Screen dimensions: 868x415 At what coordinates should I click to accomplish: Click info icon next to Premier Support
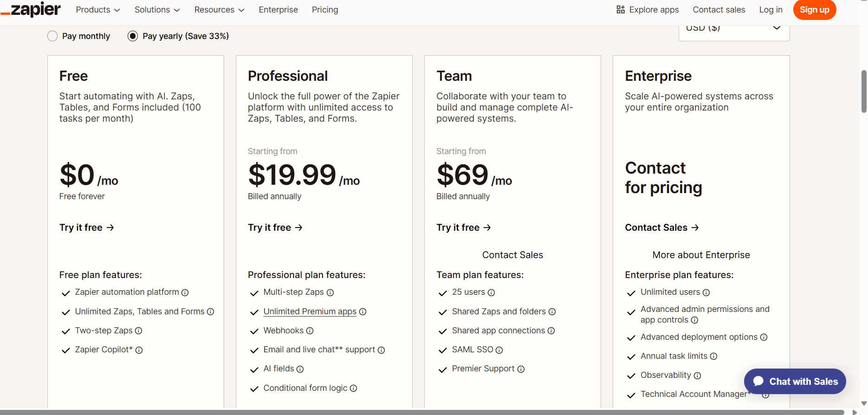coord(521,369)
